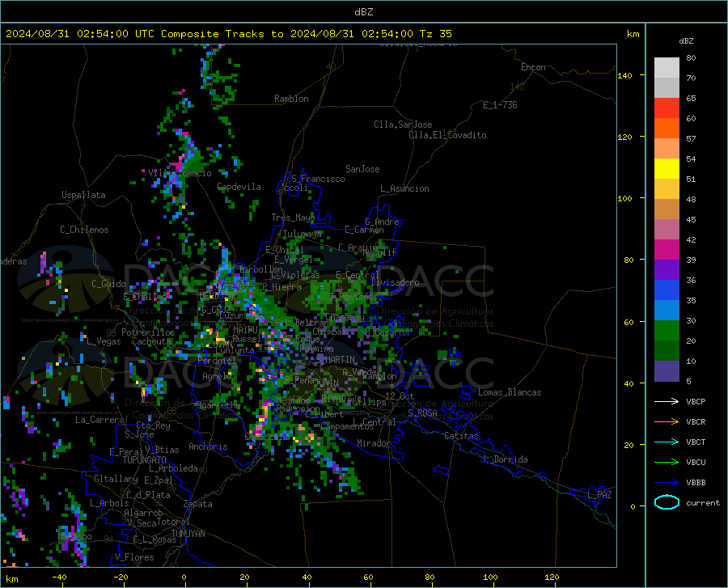Select the gray 65–70 dBZ swatch
The image size is (728, 588).
(x=667, y=88)
